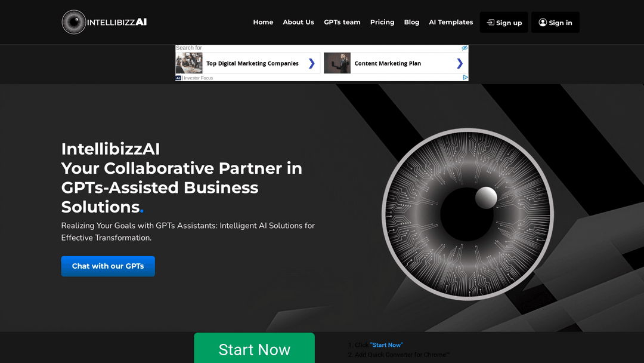Click the content marketing ad thumbnail
The height and width of the screenshot is (363, 644).
(337, 63)
